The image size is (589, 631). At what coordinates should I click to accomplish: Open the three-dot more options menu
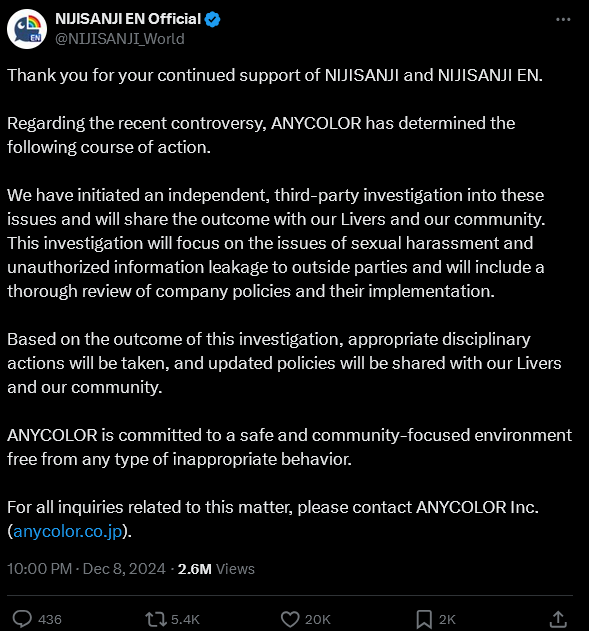(563, 19)
